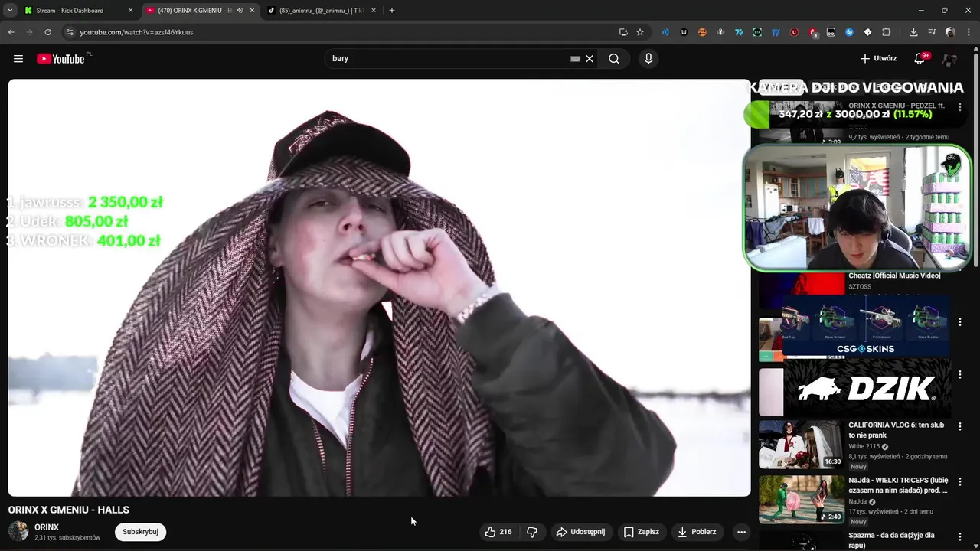The image size is (980, 551).
Task: Click the main video player to pause
Action: (379, 288)
